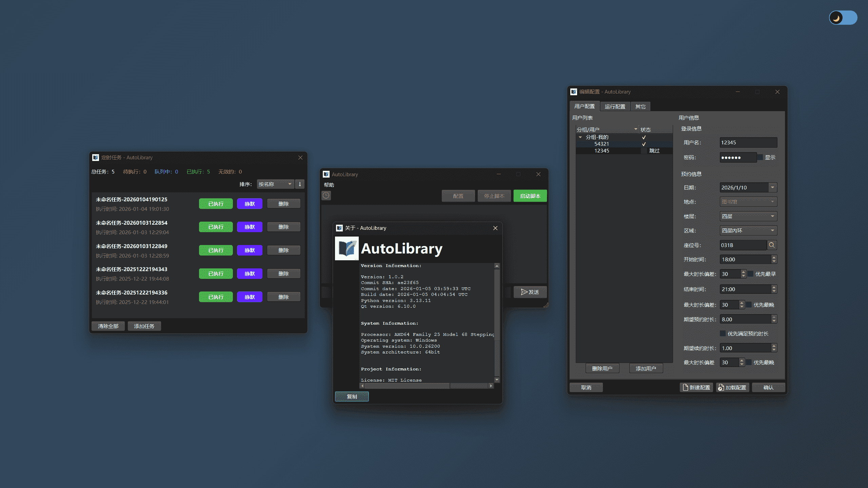Click the magnifier to search seat 031B
The image size is (868, 488).
(x=772, y=245)
